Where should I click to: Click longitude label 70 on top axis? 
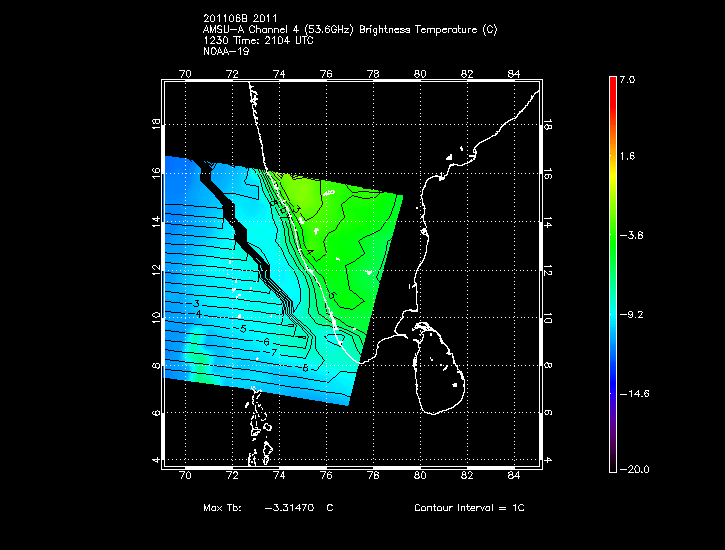pyautogui.click(x=185, y=74)
